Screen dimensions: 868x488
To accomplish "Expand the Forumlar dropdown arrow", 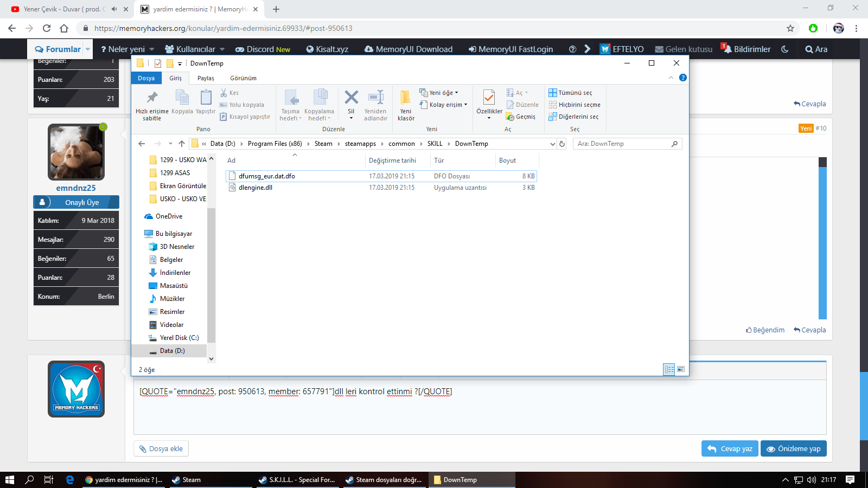I will point(88,49).
